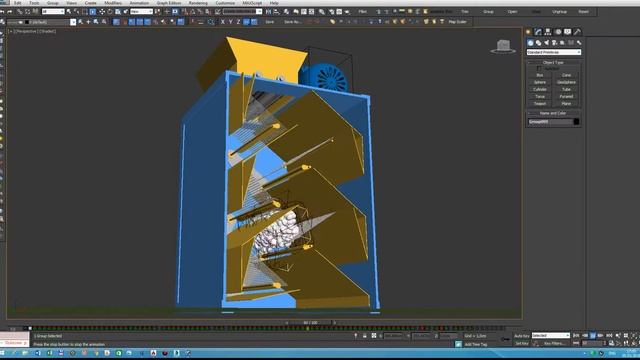
Task: Activate the Select Object tool
Action: tap(69, 12)
